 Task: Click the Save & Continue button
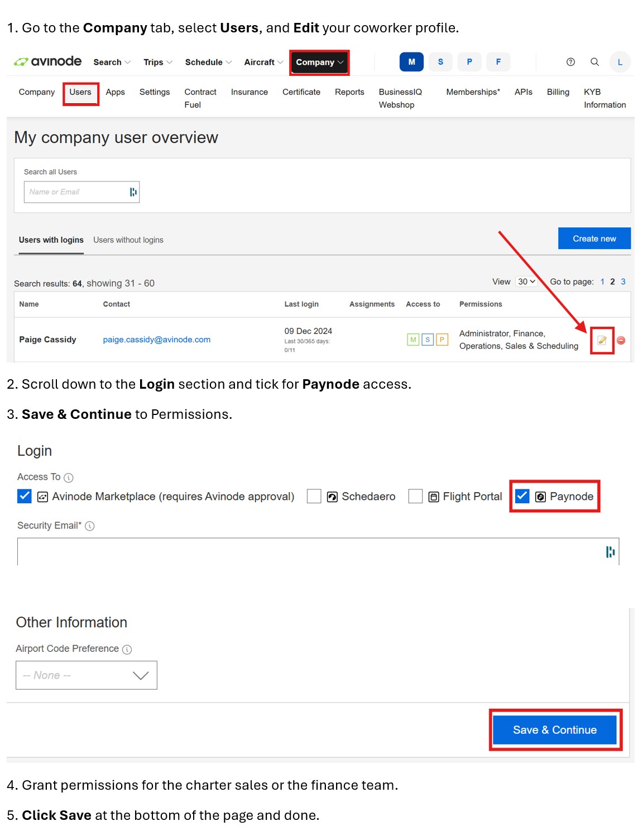555,730
